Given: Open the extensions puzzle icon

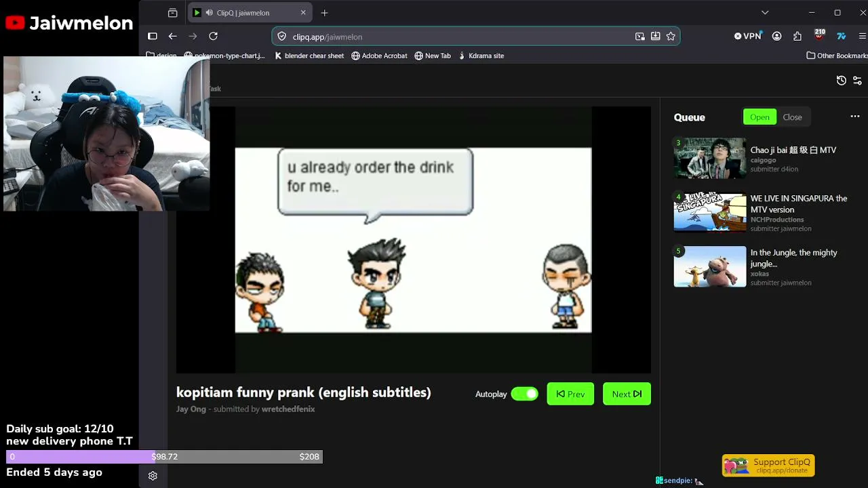Looking at the screenshot, I should click(x=797, y=37).
